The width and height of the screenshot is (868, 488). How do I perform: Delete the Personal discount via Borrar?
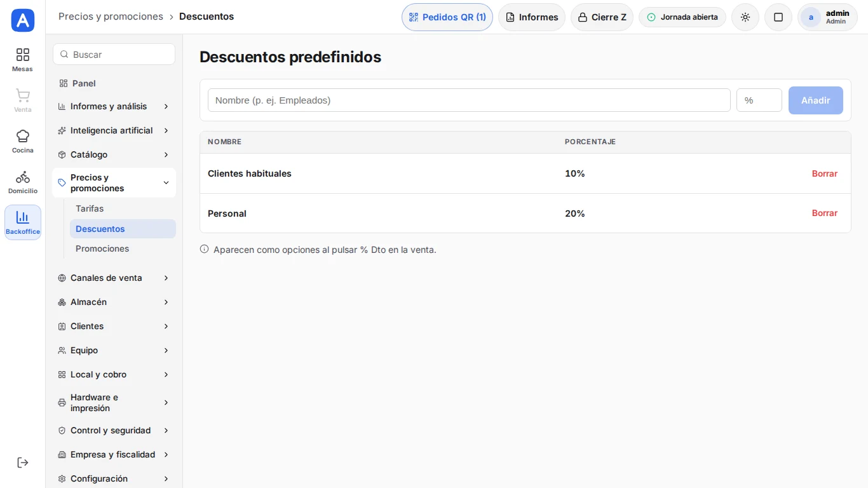(825, 213)
